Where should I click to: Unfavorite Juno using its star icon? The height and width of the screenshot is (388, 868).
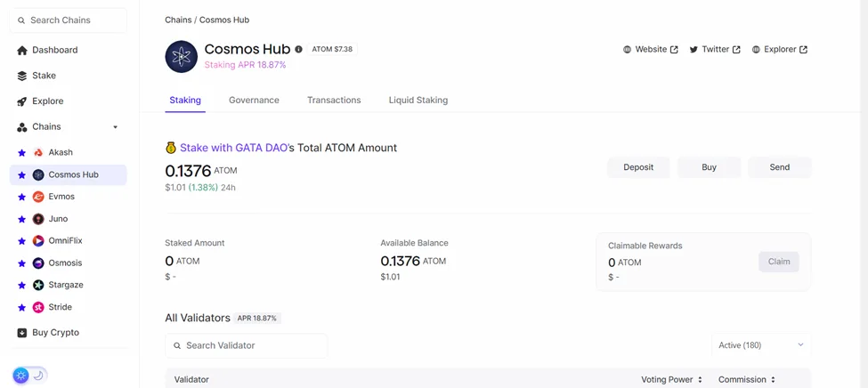pyautogui.click(x=21, y=219)
